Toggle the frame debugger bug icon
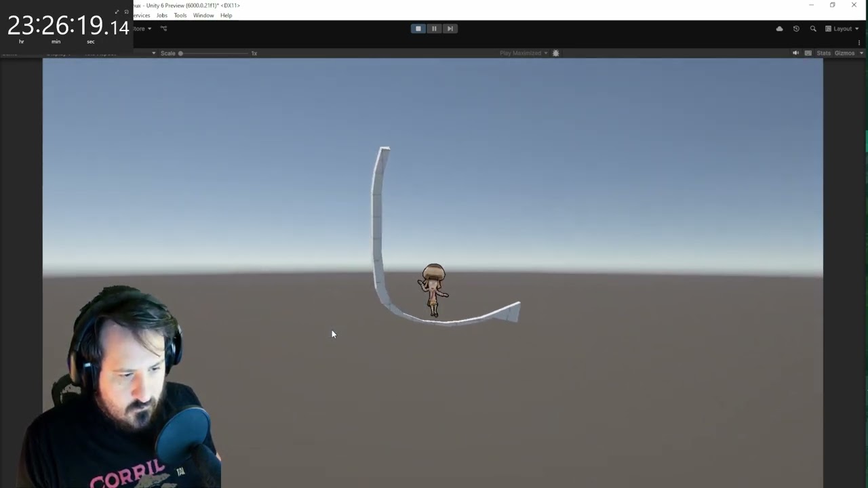 (x=556, y=53)
